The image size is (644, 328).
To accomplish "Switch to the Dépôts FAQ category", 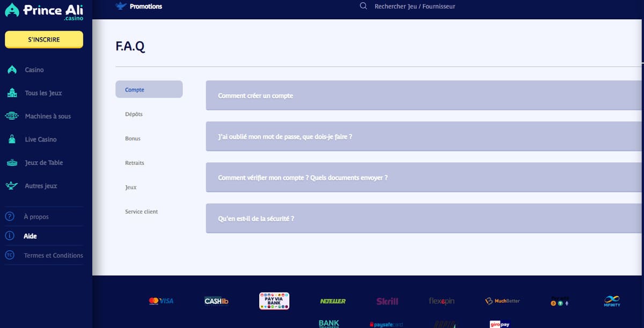I will coord(134,114).
